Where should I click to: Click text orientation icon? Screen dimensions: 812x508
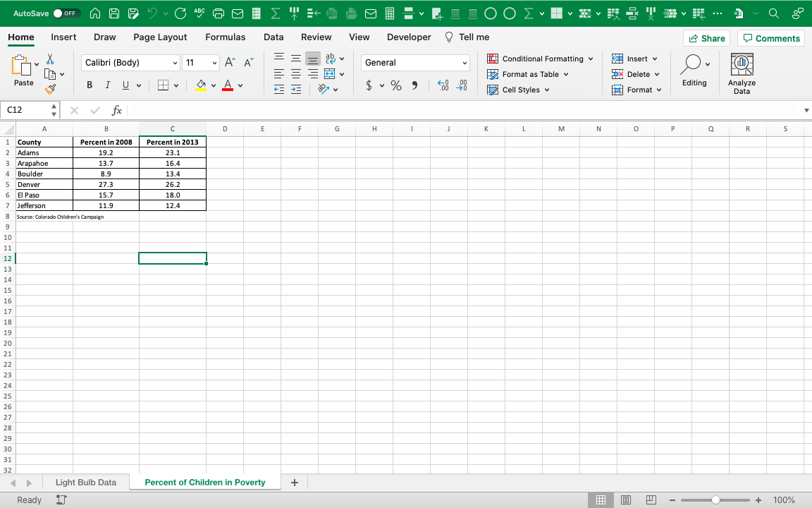tap(324, 90)
